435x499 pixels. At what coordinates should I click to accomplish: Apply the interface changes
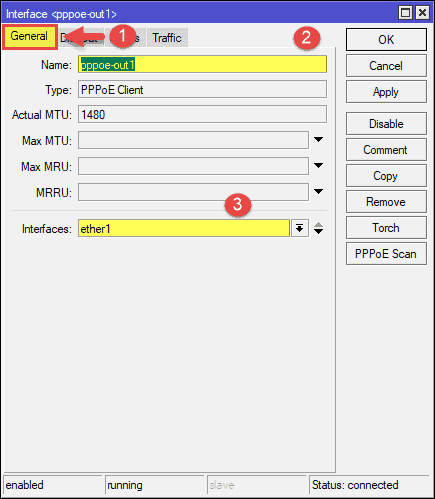(x=386, y=92)
